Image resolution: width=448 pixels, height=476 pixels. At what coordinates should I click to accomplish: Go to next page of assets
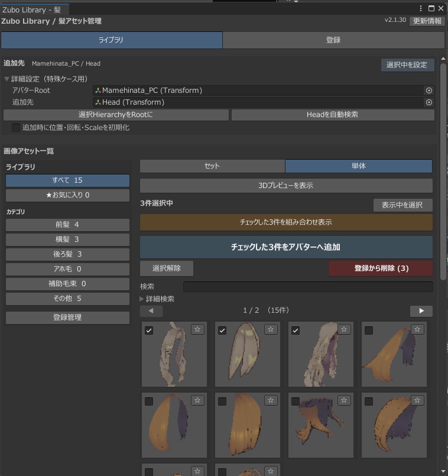pyautogui.click(x=421, y=311)
